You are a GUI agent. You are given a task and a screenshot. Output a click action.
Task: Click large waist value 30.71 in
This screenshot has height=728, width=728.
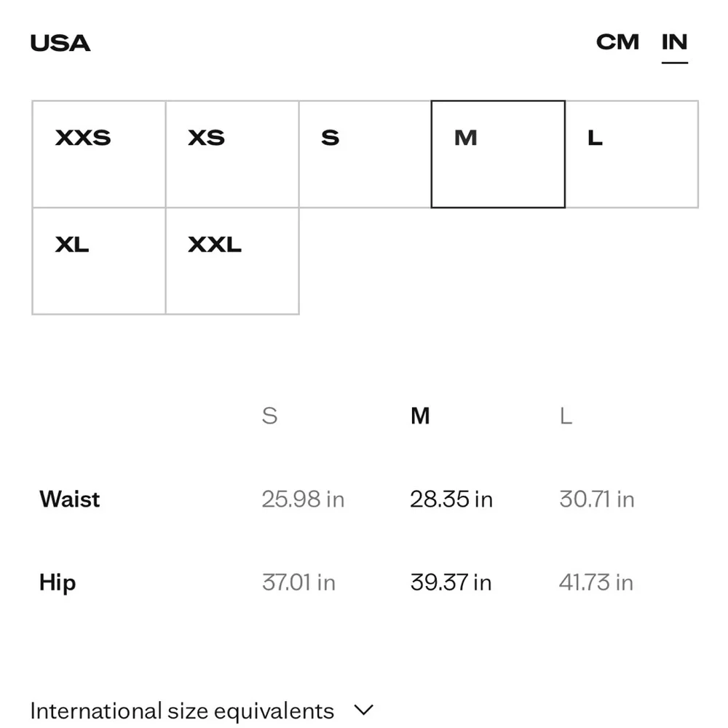pyautogui.click(x=597, y=499)
